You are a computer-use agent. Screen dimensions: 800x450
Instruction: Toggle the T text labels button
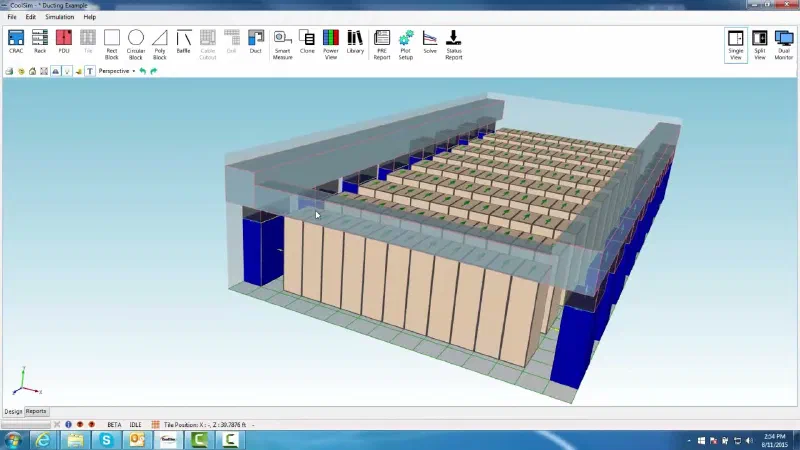tap(90, 71)
